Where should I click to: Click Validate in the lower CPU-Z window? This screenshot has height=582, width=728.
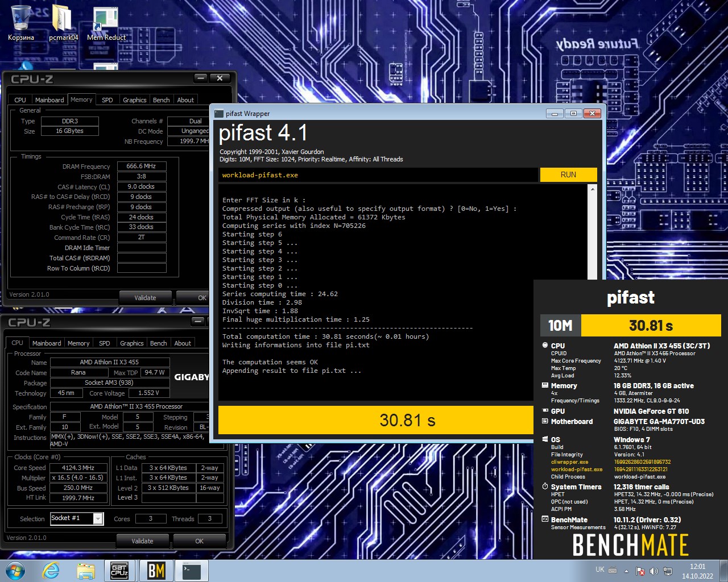(142, 541)
